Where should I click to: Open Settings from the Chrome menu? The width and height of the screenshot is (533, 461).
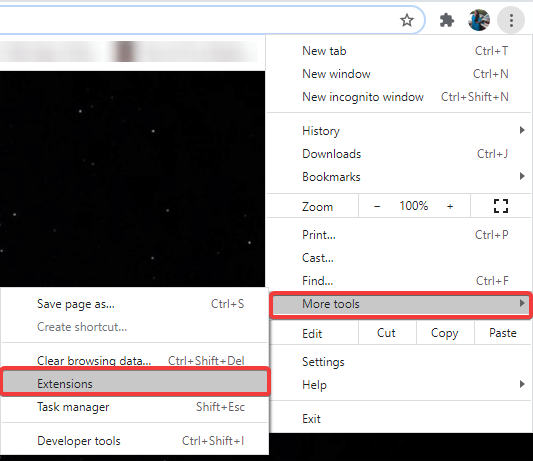click(400, 362)
